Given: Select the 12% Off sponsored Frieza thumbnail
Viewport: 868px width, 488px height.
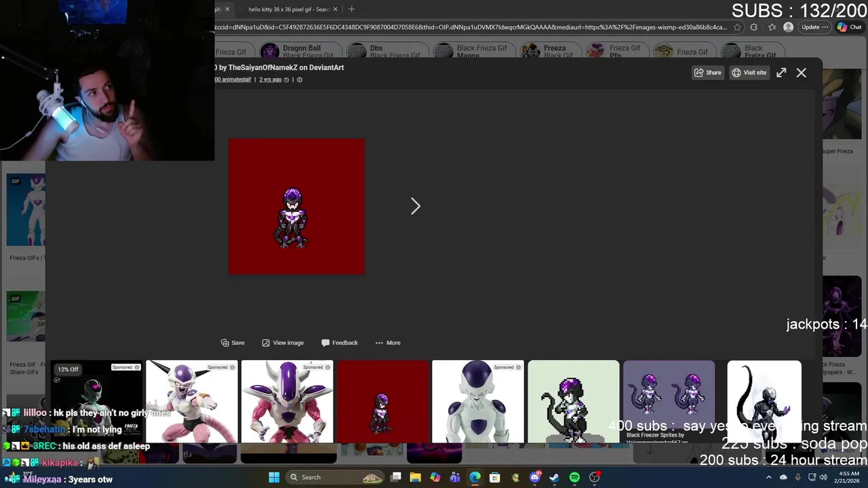Looking at the screenshot, I should point(98,401).
